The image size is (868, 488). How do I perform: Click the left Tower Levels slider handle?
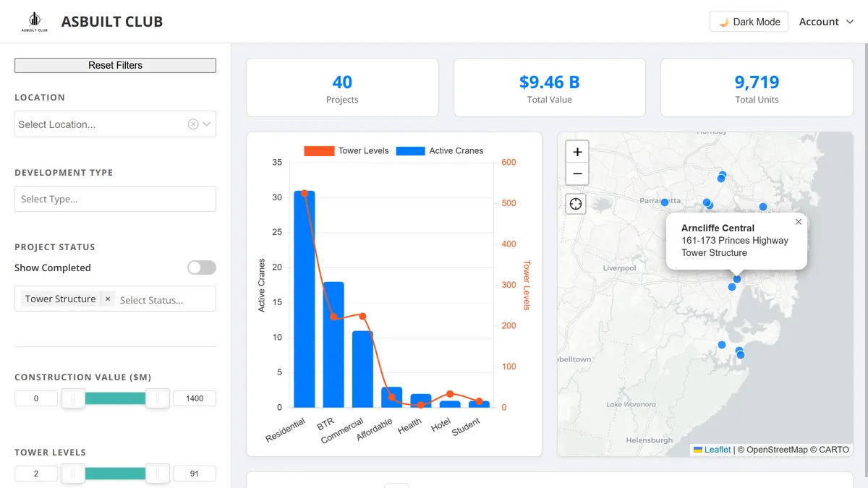73,474
